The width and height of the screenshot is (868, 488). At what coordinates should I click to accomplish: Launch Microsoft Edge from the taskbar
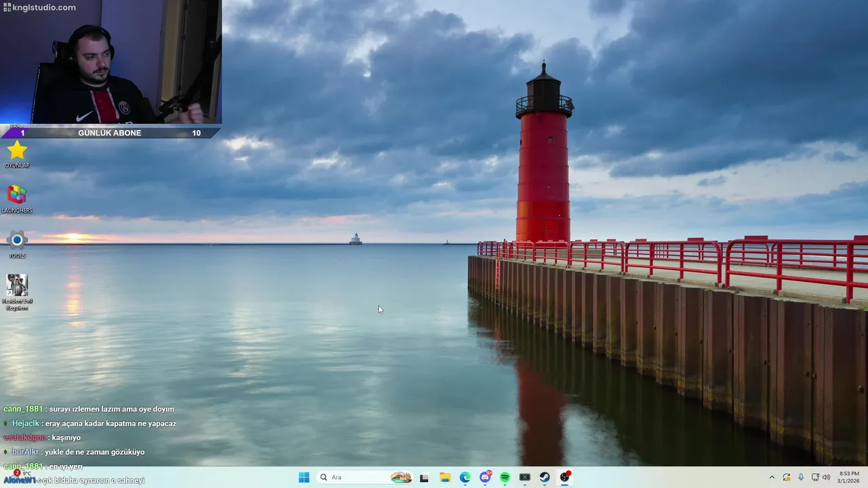coord(465,477)
